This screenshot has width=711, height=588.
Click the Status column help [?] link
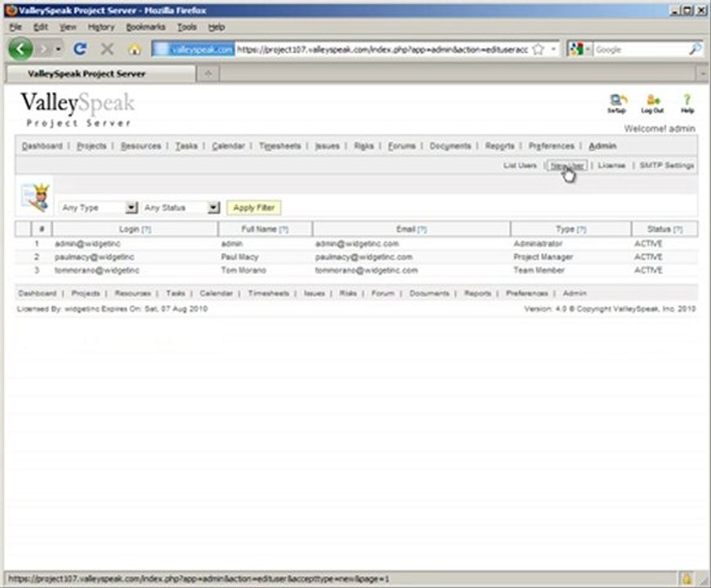coord(677,229)
